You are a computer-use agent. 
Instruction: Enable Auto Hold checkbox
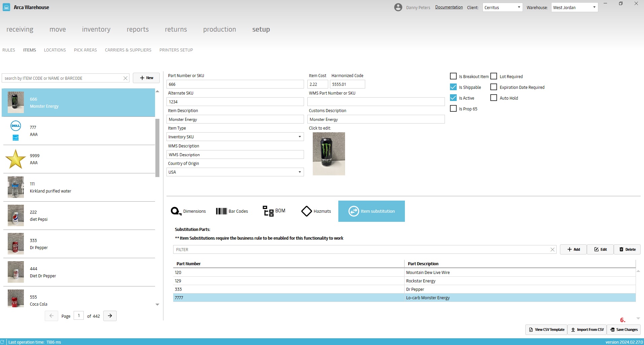point(494,98)
